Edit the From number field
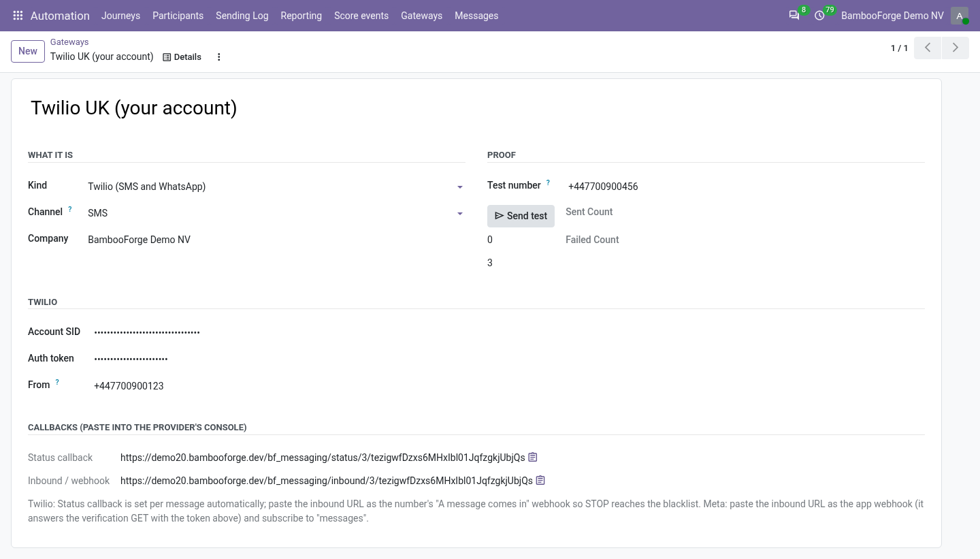This screenshot has width=980, height=559. click(x=509, y=386)
